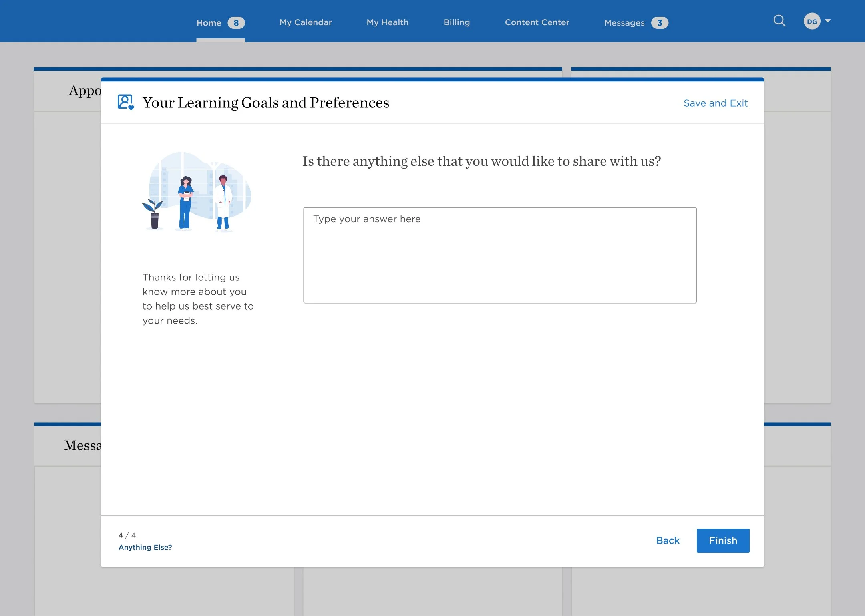Screen dimensions: 865x616
Task: Go Back to previous question
Action: pos(668,540)
